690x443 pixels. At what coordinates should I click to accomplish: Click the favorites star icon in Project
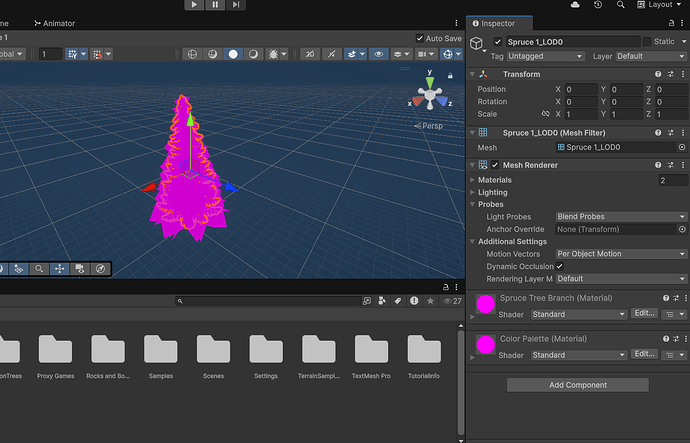coord(430,301)
